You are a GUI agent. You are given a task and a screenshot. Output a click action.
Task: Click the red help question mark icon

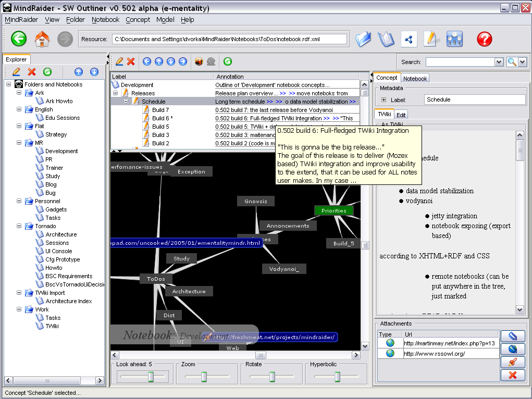click(484, 39)
